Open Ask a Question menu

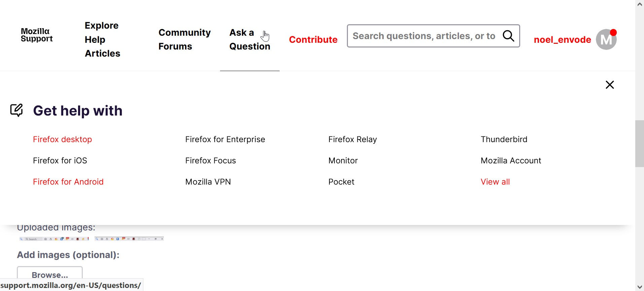[x=250, y=39]
